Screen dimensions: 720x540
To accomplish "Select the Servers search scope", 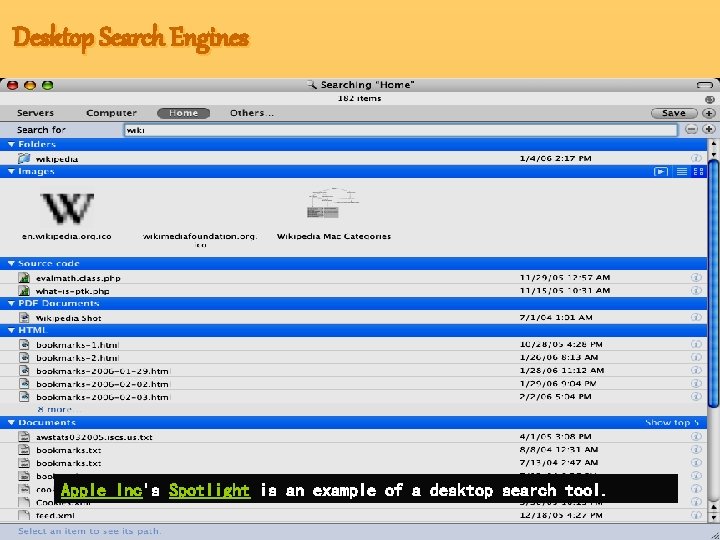I will pos(35,113).
